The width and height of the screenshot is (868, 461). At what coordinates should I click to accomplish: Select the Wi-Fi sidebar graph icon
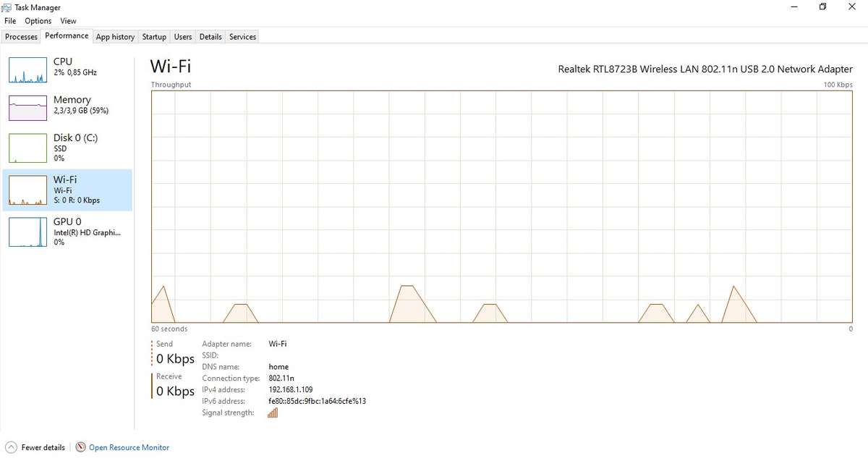(x=27, y=190)
